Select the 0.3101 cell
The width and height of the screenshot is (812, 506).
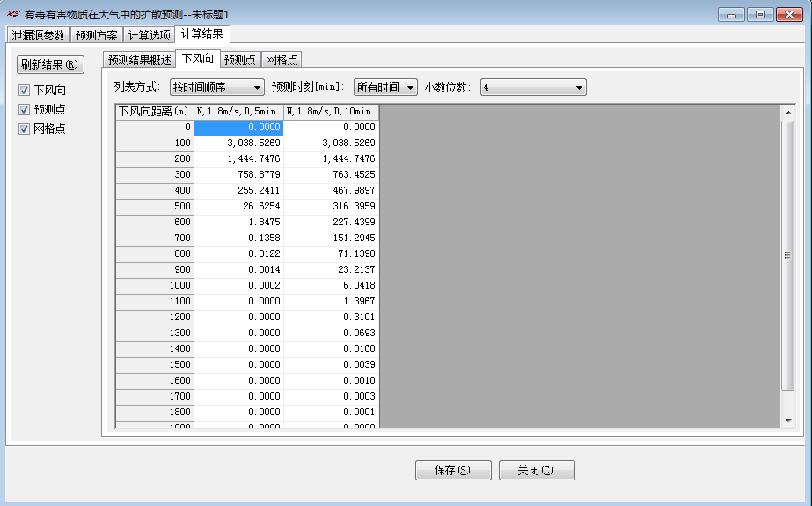332,317
